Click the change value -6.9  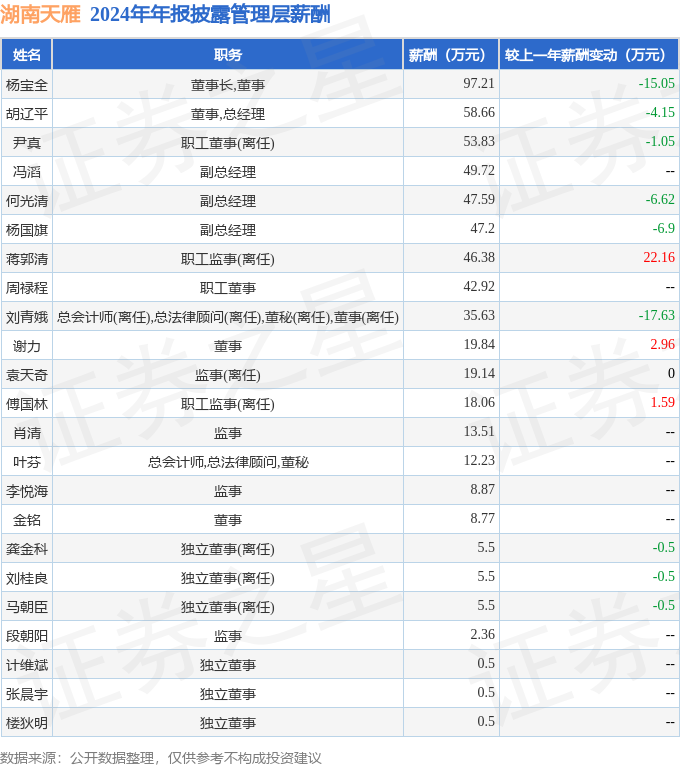click(x=663, y=228)
